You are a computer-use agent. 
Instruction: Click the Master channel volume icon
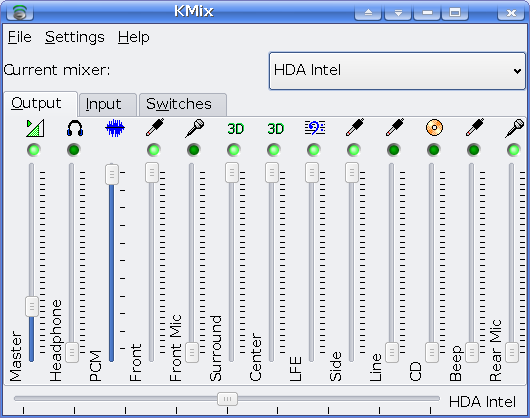pos(35,128)
